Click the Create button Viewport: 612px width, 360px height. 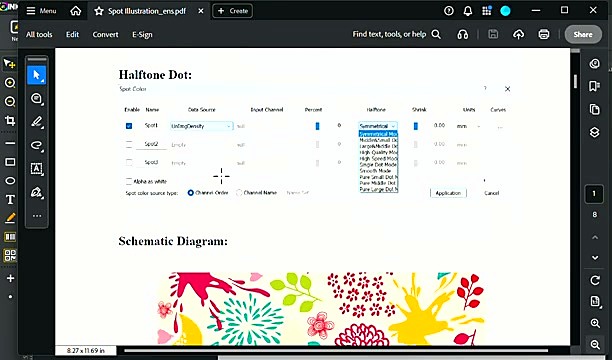pyautogui.click(x=233, y=11)
